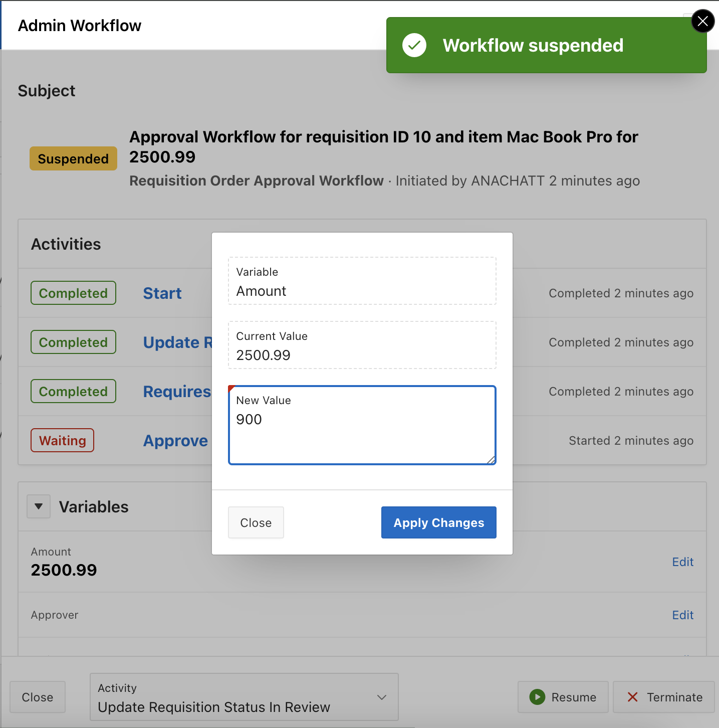Click the red Terminate X icon
The image size is (719, 728).
point(632,697)
